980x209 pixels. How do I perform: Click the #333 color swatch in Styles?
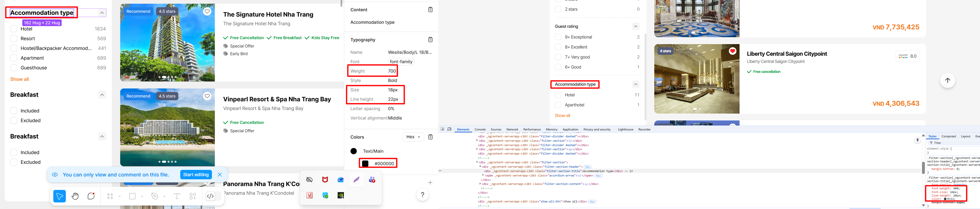[945, 199]
